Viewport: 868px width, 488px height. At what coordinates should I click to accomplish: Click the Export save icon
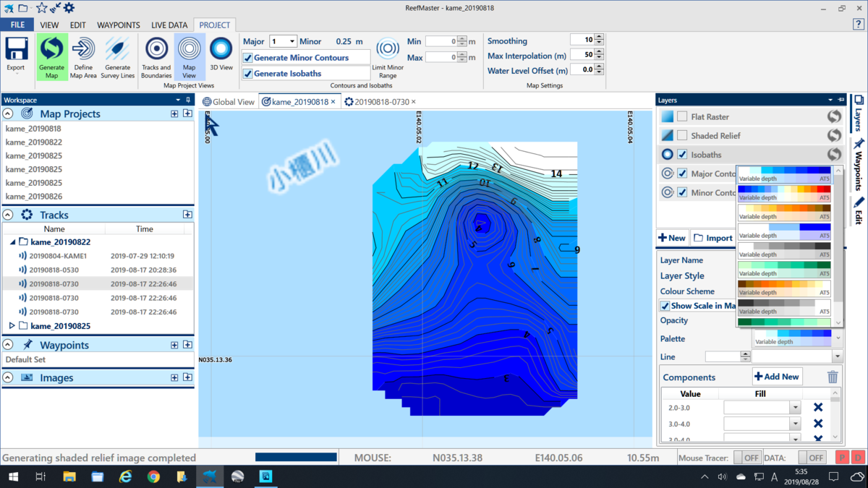point(16,48)
